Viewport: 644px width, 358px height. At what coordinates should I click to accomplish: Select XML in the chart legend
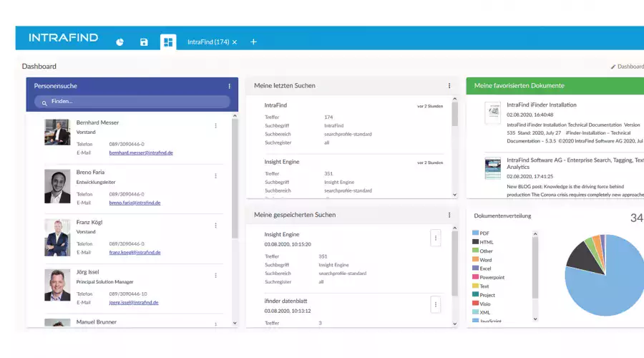(484, 312)
